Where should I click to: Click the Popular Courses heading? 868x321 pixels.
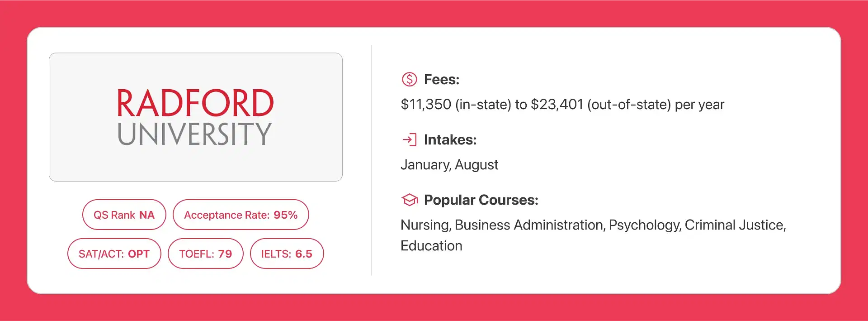tap(481, 200)
